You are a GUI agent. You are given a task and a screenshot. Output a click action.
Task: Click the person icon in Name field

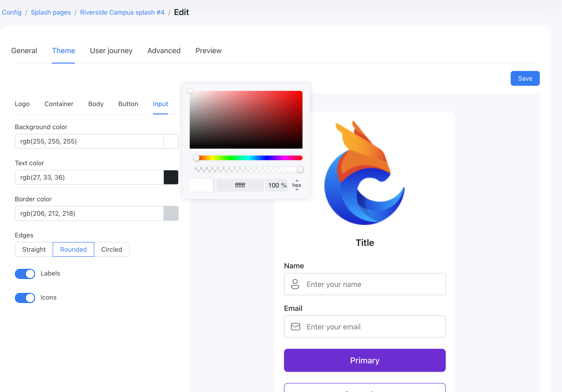295,284
